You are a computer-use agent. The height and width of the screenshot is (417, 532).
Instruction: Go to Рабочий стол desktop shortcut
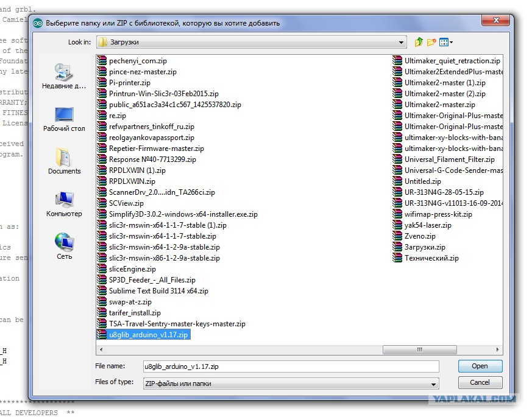(x=64, y=119)
